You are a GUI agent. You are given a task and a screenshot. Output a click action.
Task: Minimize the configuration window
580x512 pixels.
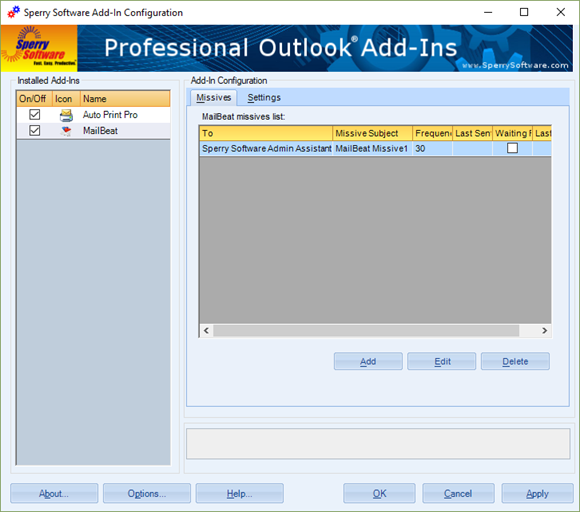coord(488,12)
